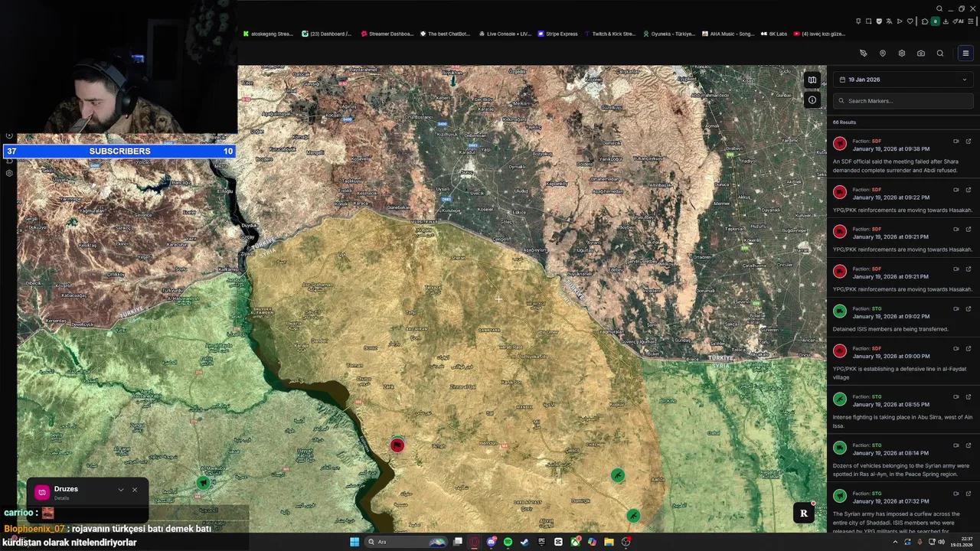Open the location marker tool

pos(883,54)
